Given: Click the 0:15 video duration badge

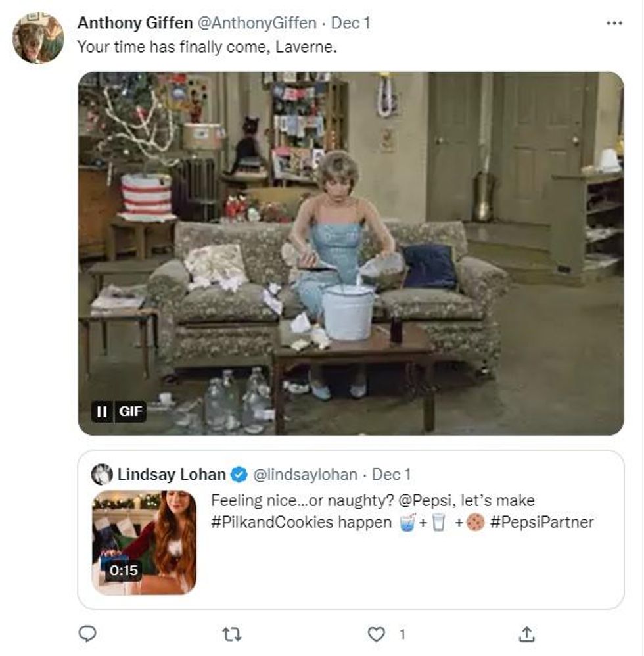Looking at the screenshot, I should [124, 570].
